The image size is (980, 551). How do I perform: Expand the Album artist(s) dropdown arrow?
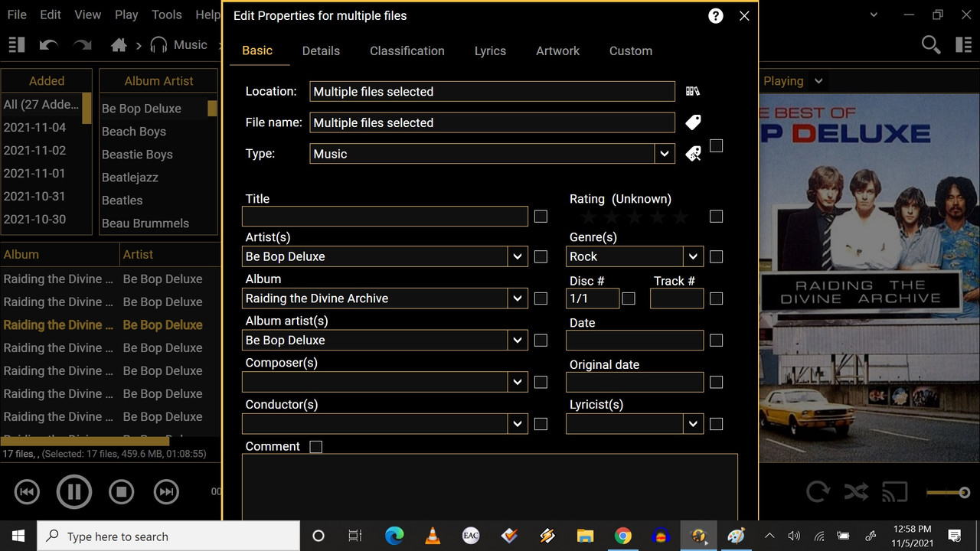(x=518, y=340)
